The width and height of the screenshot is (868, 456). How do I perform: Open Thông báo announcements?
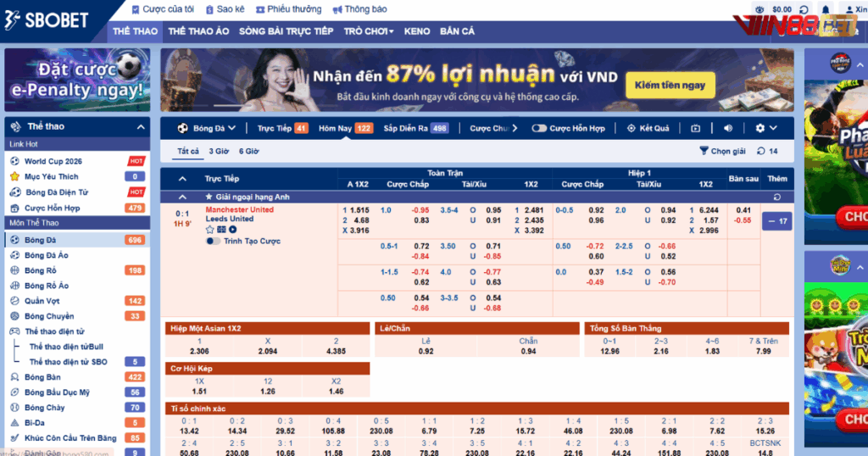pyautogui.click(x=359, y=9)
